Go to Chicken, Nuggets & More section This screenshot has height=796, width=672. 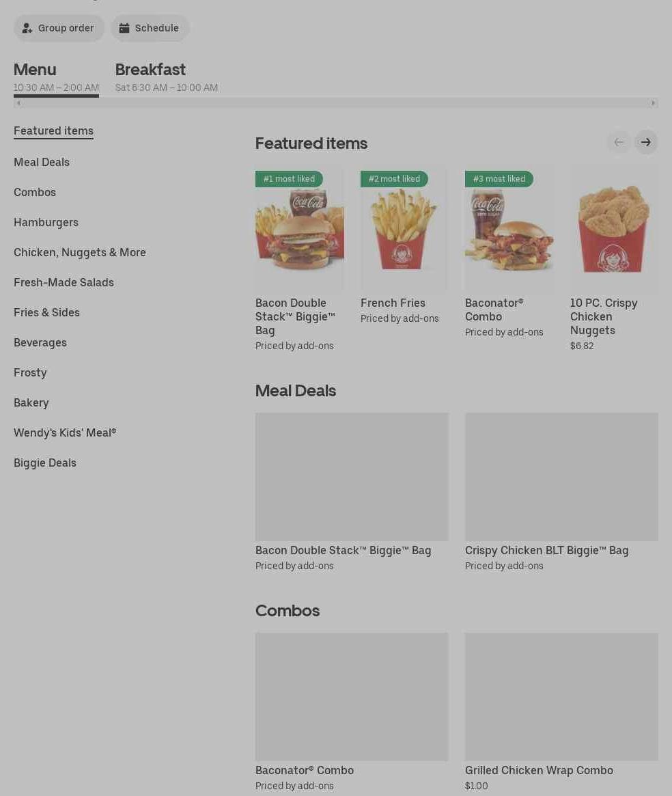(x=80, y=252)
